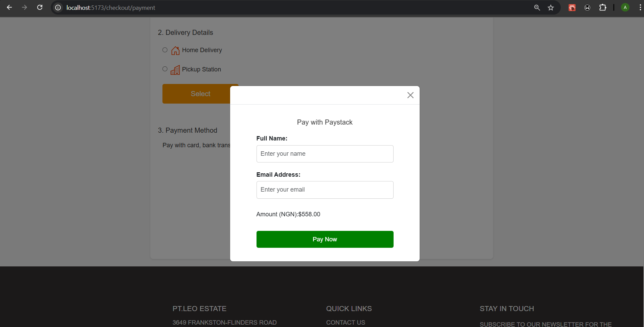Open the browser profile avatar menu

click(x=625, y=7)
